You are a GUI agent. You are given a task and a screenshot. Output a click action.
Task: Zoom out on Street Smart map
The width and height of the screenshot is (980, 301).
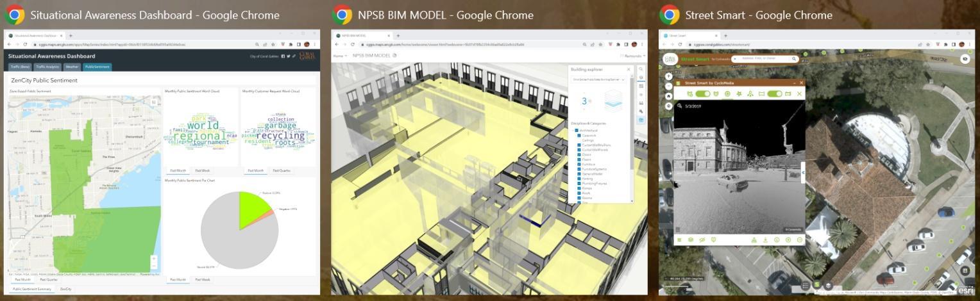coord(668,86)
